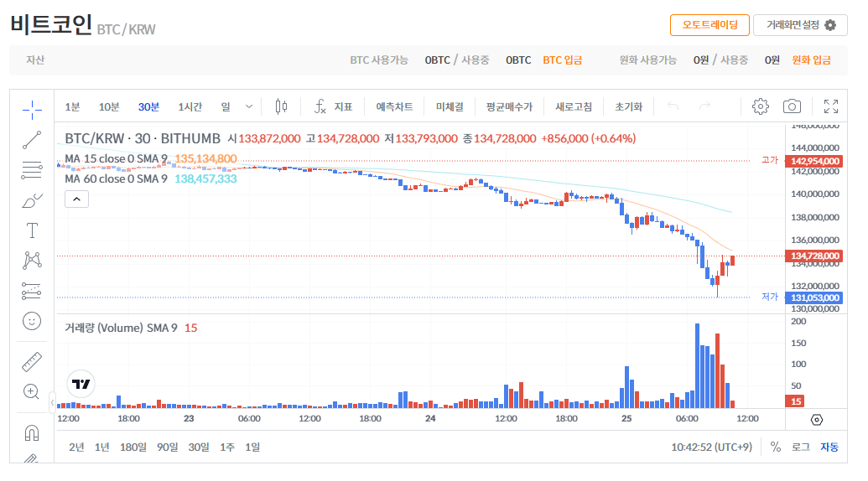
Task: Toggle percent scale mode
Action: coord(776,447)
